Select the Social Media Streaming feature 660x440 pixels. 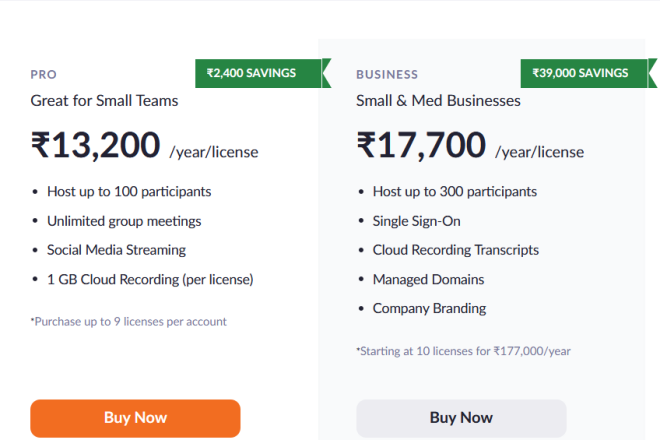[x=116, y=250]
